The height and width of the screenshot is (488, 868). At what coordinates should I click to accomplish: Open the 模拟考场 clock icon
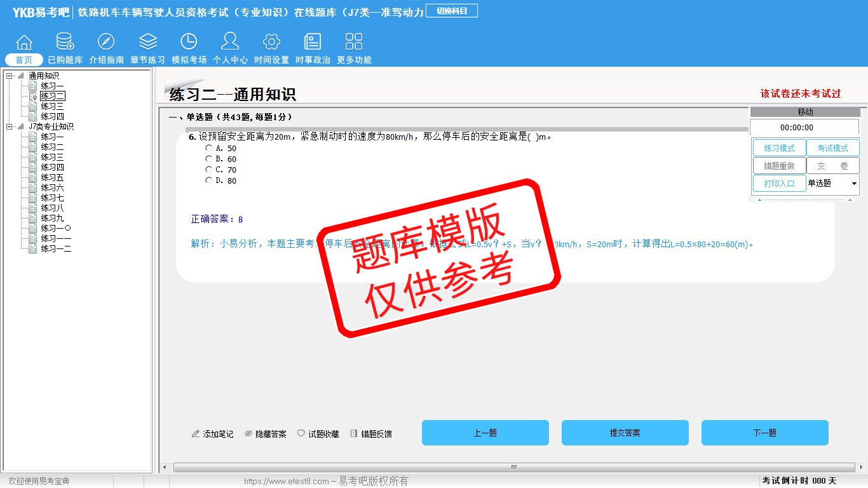click(x=189, y=42)
